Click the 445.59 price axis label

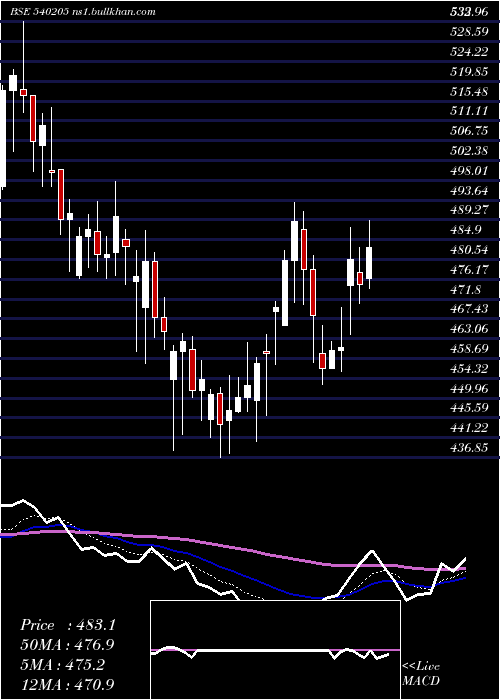click(469, 408)
